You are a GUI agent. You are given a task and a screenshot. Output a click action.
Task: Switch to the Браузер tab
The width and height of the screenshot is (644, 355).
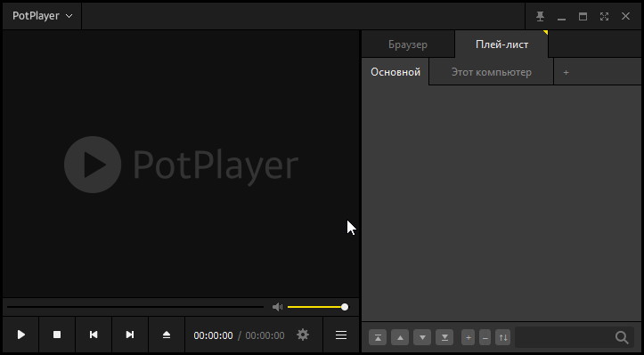[x=408, y=44]
